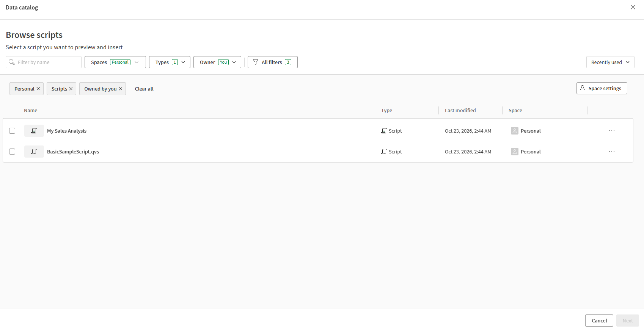Change the Recently used sort order
The width and height of the screenshot is (644, 330).
610,62
